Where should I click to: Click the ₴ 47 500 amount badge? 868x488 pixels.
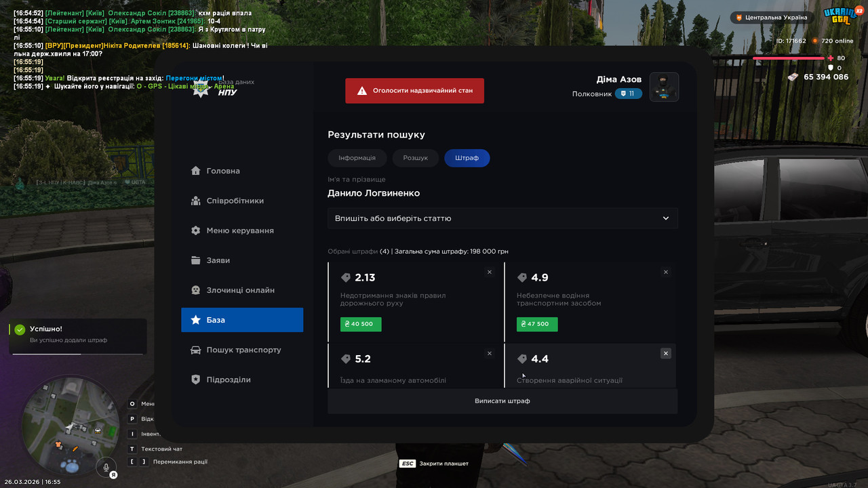[x=537, y=324]
